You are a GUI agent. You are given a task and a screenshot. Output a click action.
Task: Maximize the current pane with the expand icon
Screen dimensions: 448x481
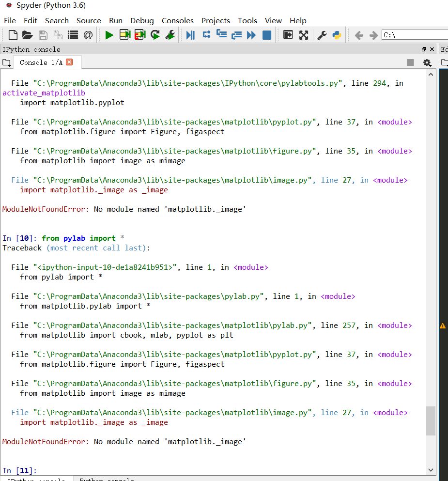(x=304, y=35)
